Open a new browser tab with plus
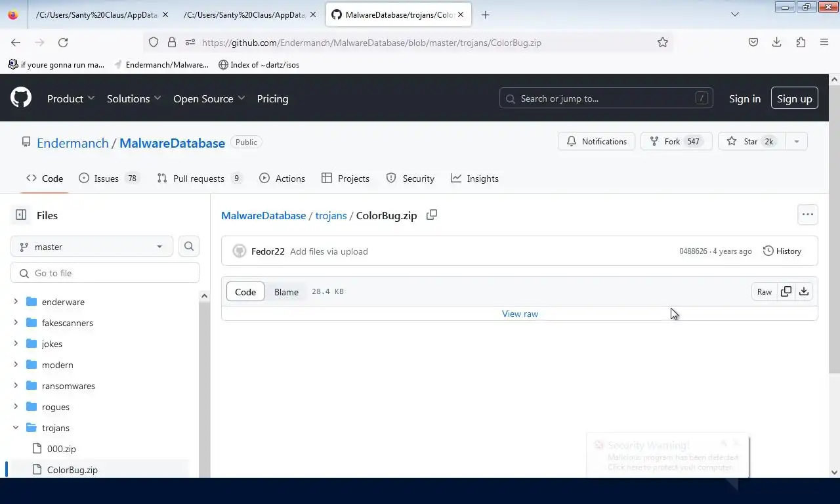 [x=486, y=14]
